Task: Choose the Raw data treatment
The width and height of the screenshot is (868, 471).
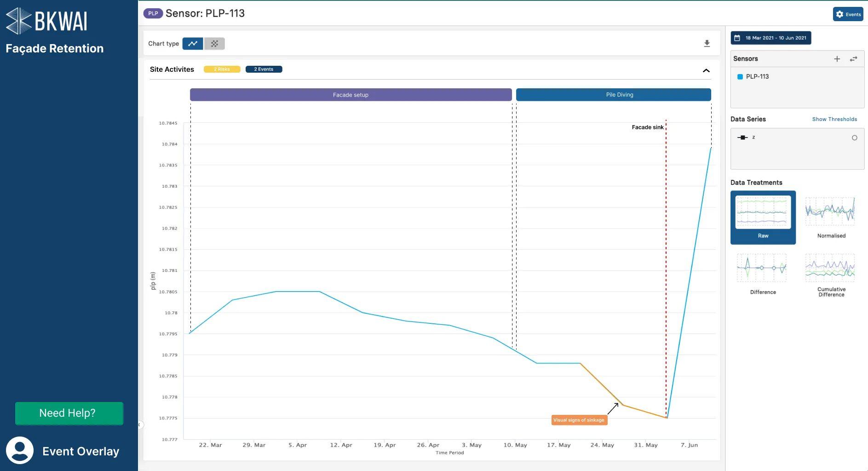Action: pos(763,218)
